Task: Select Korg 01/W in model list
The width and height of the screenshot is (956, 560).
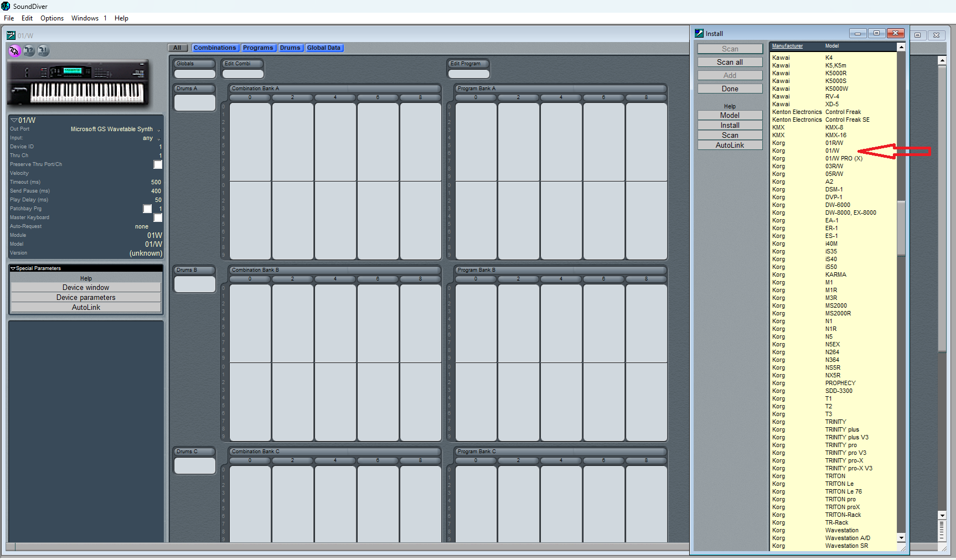Action: pyautogui.click(x=834, y=151)
